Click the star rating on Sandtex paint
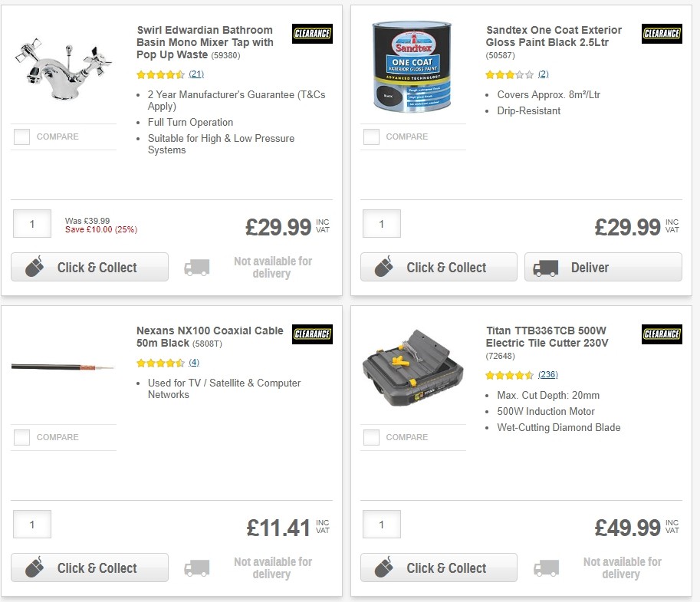 [508, 75]
